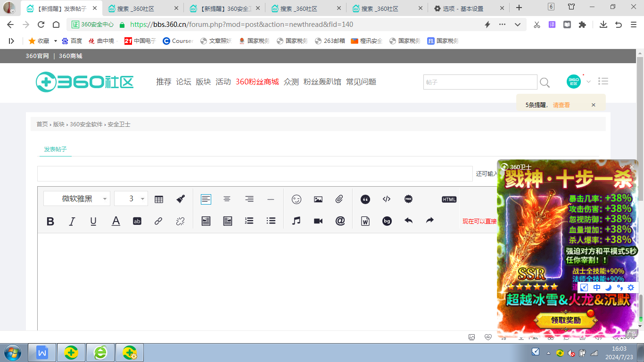Click muted volume icon in system tray
The width and height of the screenshot is (644, 362).
click(x=571, y=353)
